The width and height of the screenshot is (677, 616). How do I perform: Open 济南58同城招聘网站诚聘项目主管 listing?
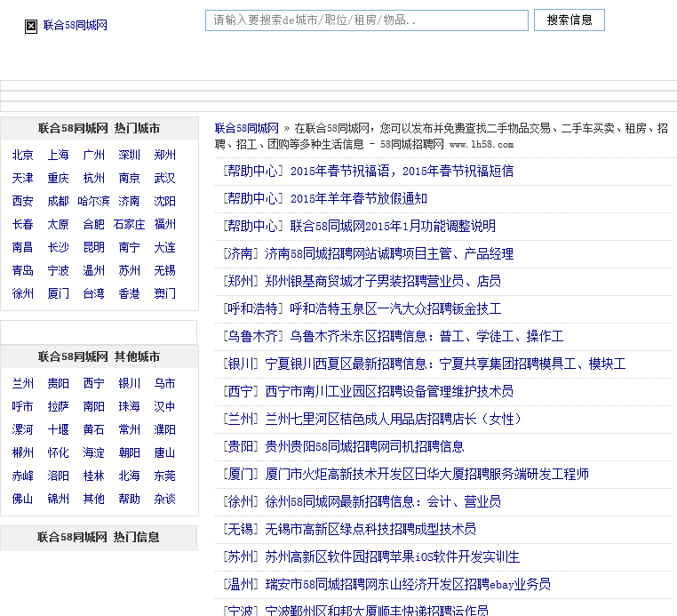[x=389, y=254]
